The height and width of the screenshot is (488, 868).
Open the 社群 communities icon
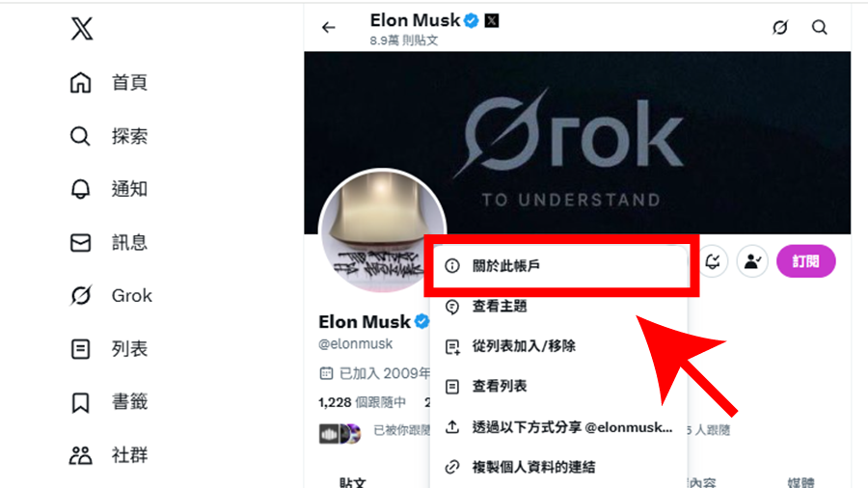tap(80, 455)
